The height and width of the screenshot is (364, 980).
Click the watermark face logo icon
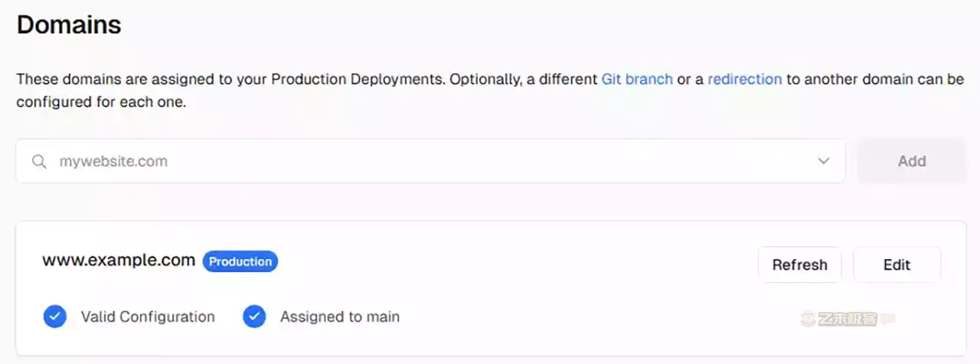pos(806,318)
